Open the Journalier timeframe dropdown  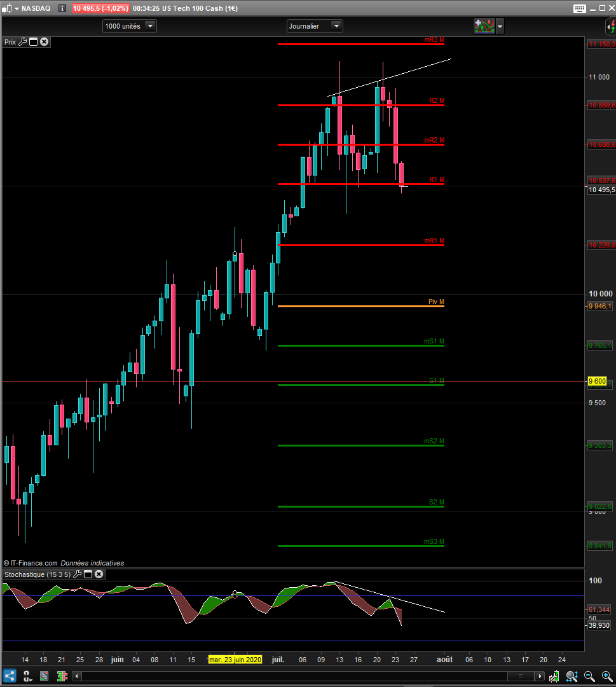coord(315,26)
